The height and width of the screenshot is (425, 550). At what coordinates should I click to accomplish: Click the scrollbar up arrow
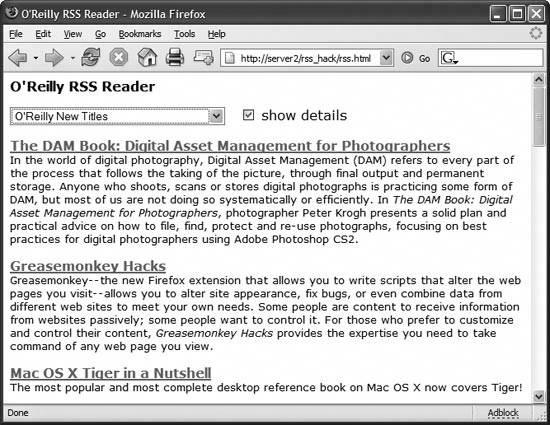[x=538, y=80]
